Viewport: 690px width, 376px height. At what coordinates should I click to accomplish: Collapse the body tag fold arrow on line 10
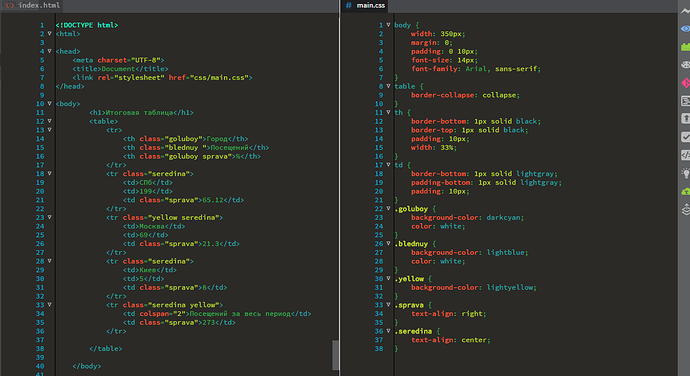49,103
